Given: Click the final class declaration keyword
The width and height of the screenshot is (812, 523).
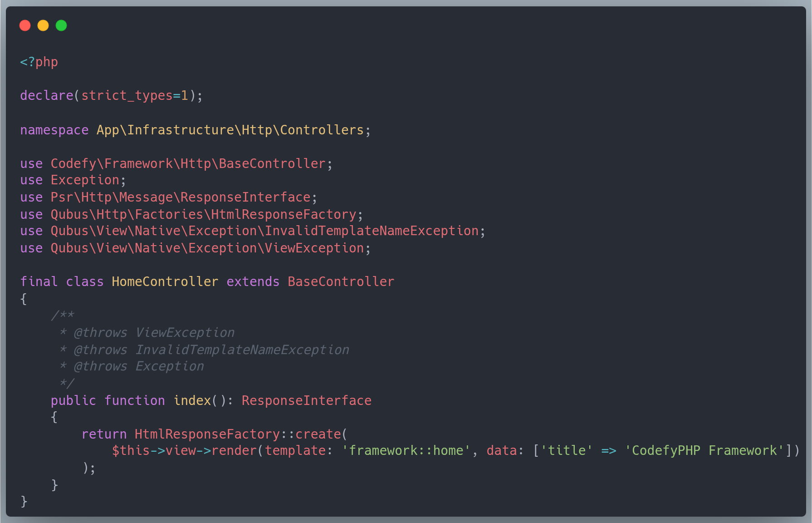Looking at the screenshot, I should pos(38,281).
